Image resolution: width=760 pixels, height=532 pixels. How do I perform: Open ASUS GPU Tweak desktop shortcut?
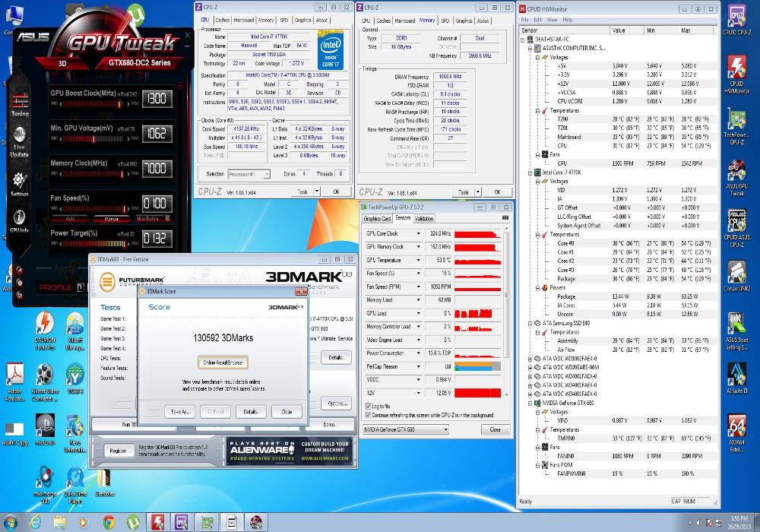[736, 179]
